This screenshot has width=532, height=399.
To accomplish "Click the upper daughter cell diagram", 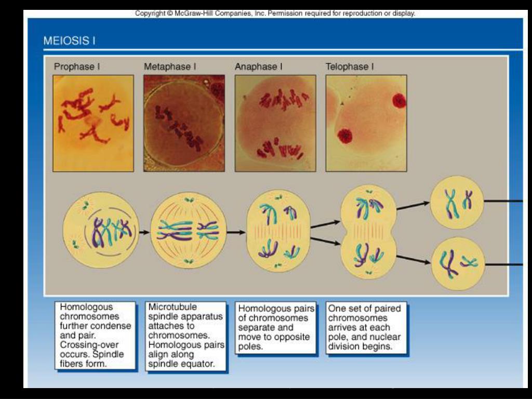I will coord(457,203).
